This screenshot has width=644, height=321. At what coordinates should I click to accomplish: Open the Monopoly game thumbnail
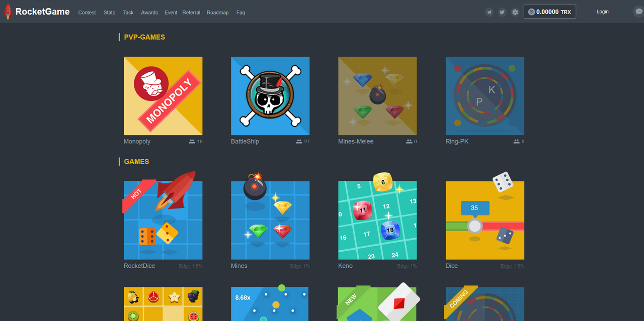click(163, 96)
